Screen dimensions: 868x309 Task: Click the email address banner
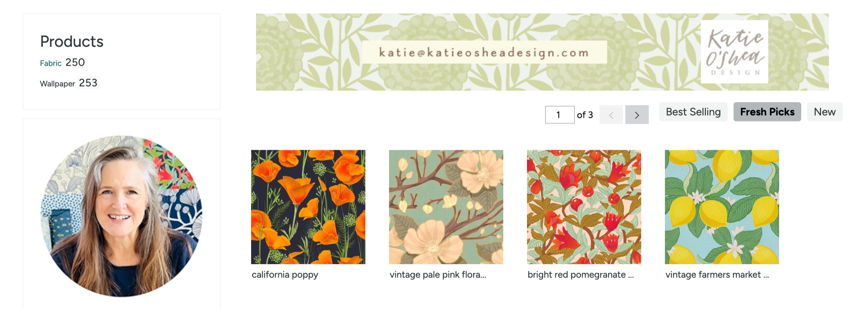pos(484,52)
